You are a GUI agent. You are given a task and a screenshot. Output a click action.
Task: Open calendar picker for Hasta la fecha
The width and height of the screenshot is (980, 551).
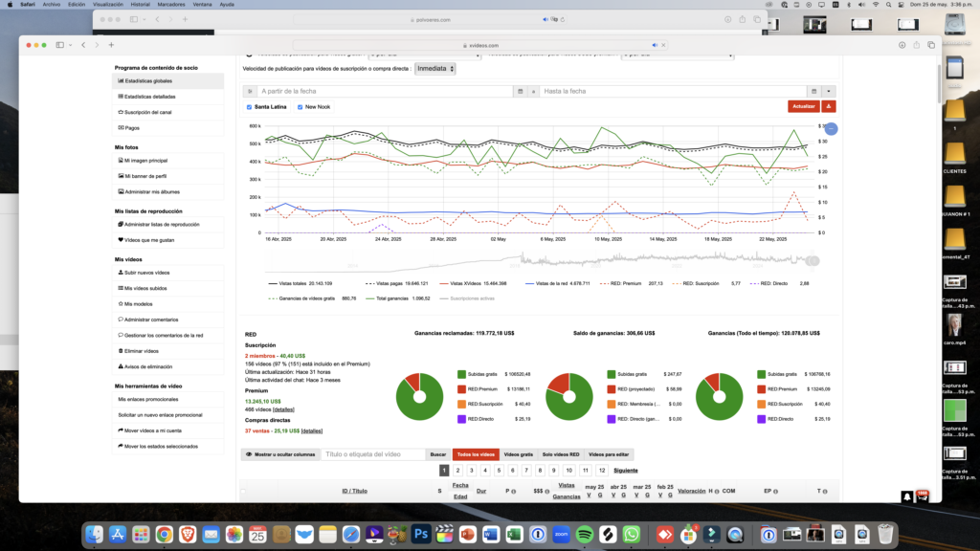[x=813, y=91]
